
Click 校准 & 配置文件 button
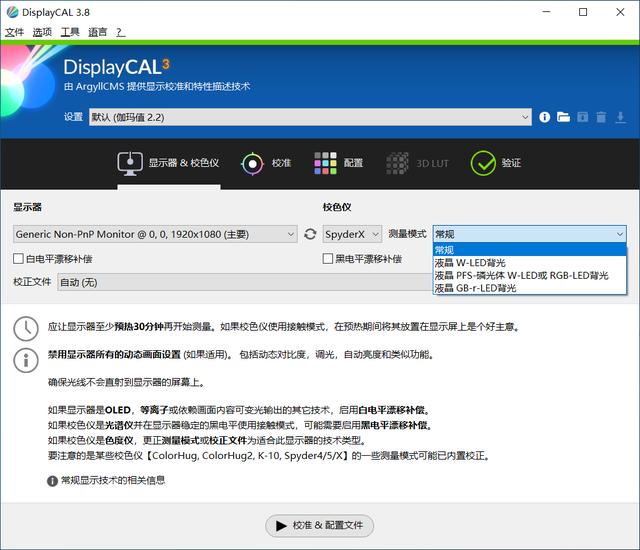[x=320, y=526]
